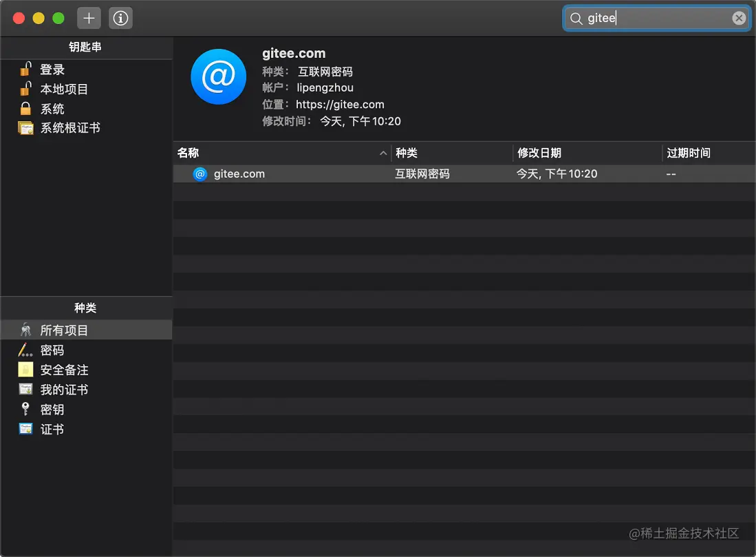Sort the list by 修改日期 column header
This screenshot has height=557, width=756.
click(587, 153)
